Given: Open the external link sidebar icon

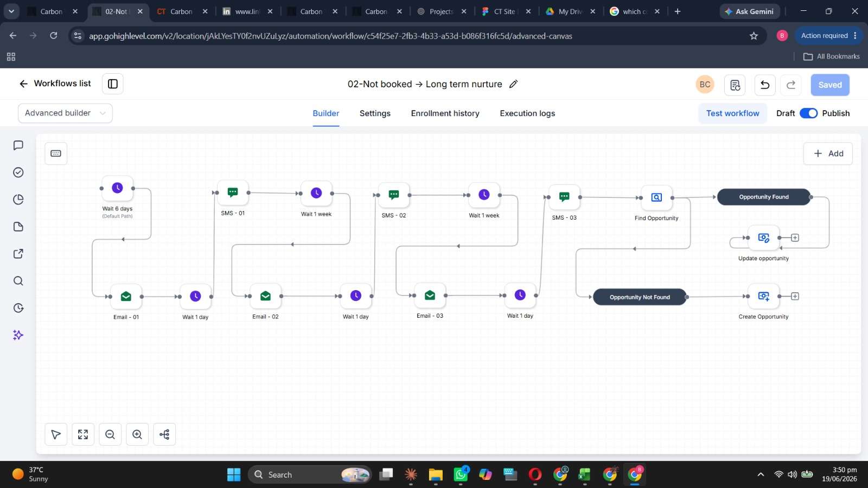Looking at the screenshot, I should [x=18, y=254].
